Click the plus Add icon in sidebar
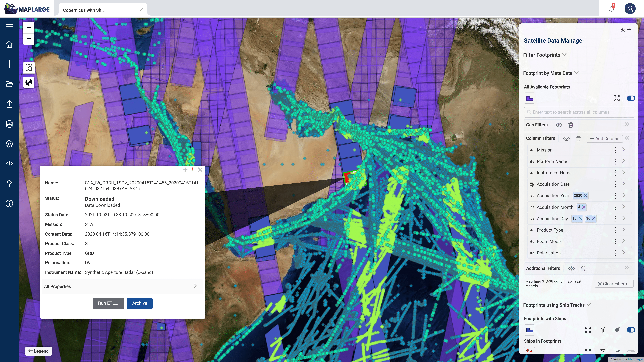Image resolution: width=644 pixels, height=362 pixels. 9,64
